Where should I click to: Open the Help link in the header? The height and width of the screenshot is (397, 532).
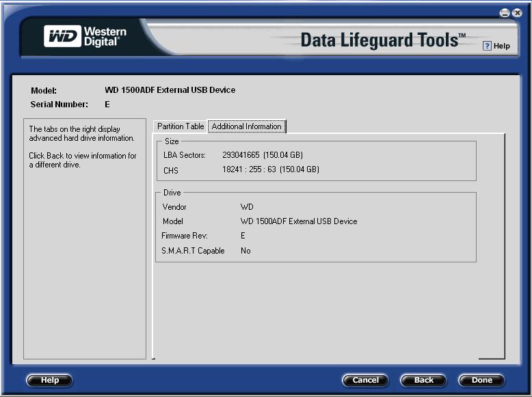(x=501, y=46)
